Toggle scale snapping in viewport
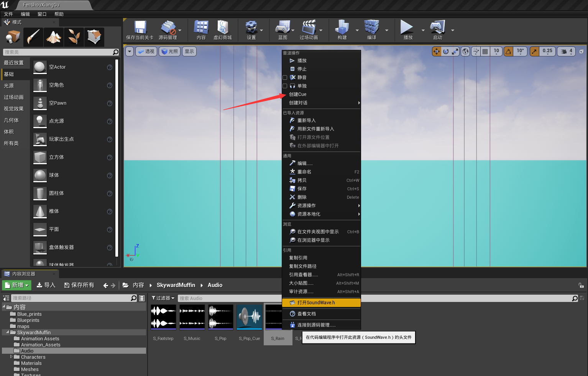 pyautogui.click(x=534, y=51)
